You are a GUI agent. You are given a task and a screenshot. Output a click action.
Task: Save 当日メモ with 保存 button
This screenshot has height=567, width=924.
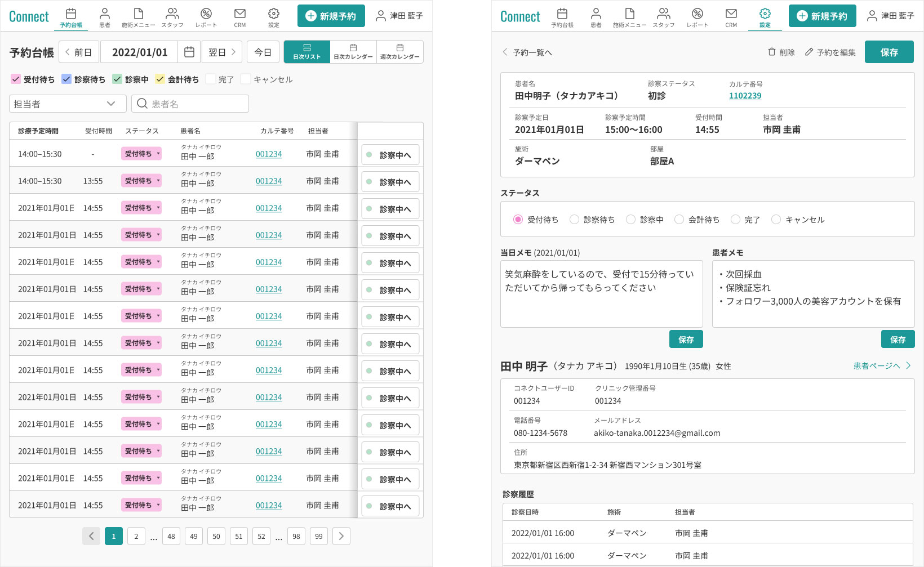coord(686,339)
